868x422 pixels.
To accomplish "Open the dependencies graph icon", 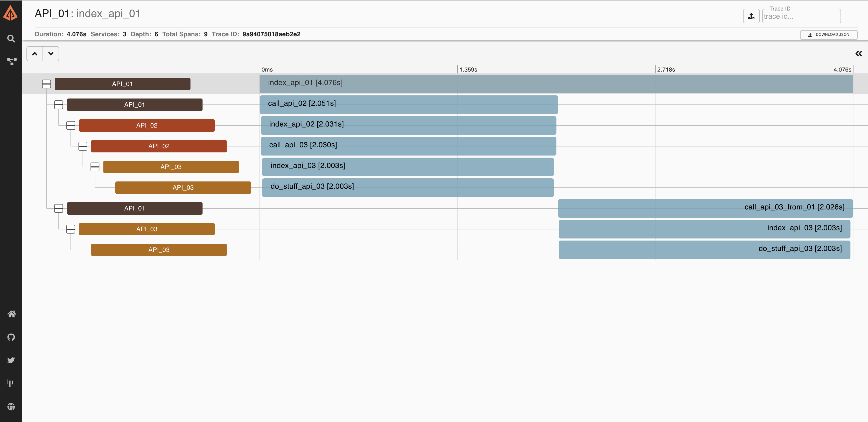I will pyautogui.click(x=11, y=61).
